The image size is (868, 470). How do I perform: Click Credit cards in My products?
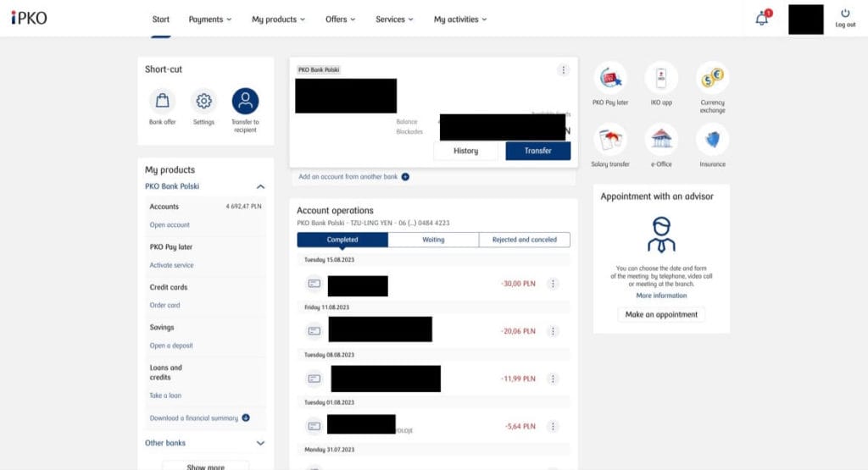[169, 288]
